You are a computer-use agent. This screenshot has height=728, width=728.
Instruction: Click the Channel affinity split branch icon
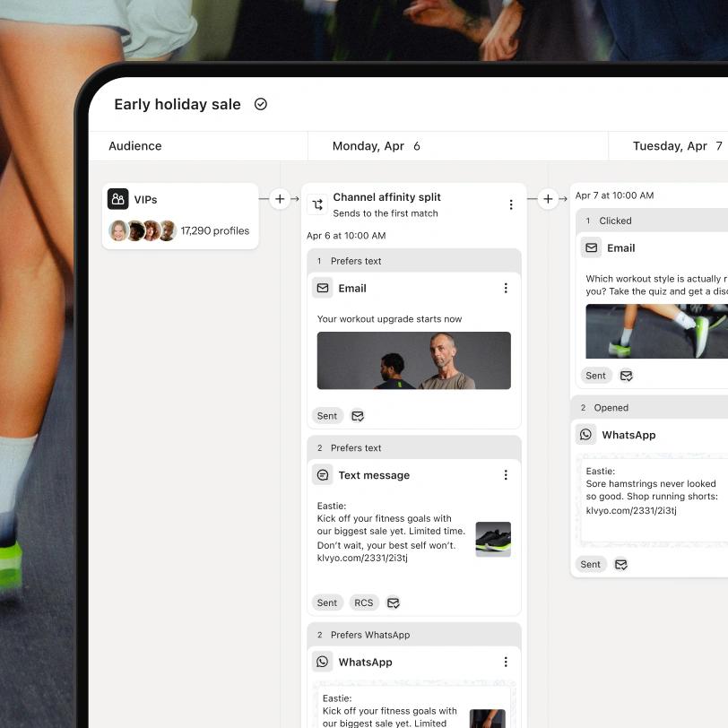pos(317,204)
